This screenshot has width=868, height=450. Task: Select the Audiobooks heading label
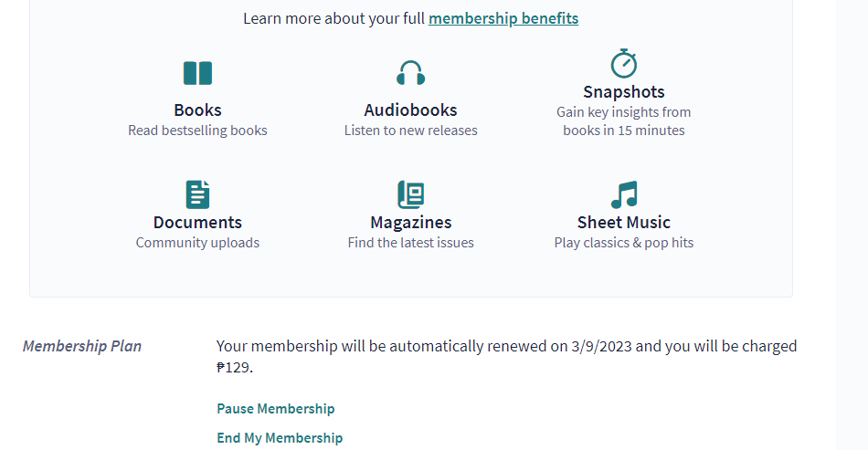(x=410, y=110)
